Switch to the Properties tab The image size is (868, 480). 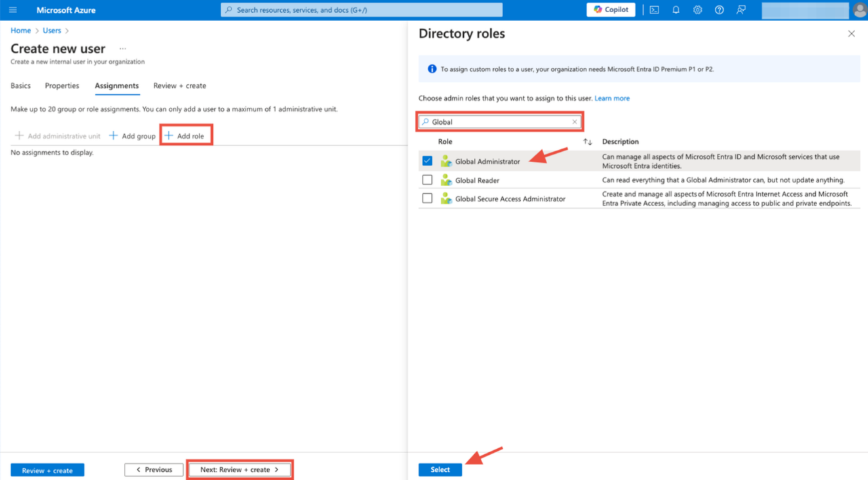click(62, 85)
